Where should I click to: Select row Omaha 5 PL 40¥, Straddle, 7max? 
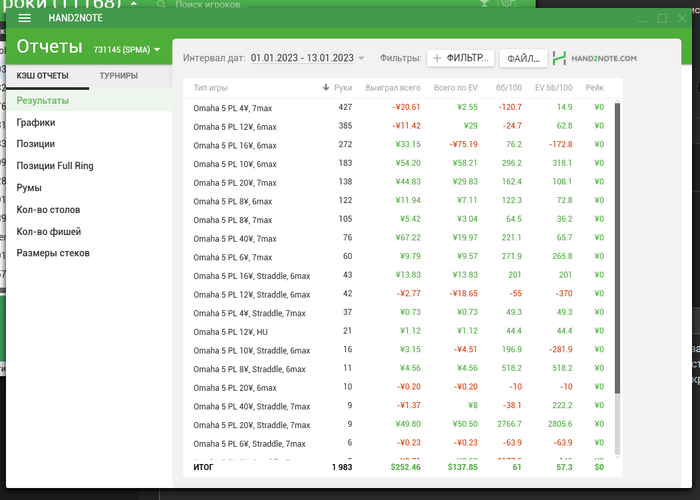399,406
